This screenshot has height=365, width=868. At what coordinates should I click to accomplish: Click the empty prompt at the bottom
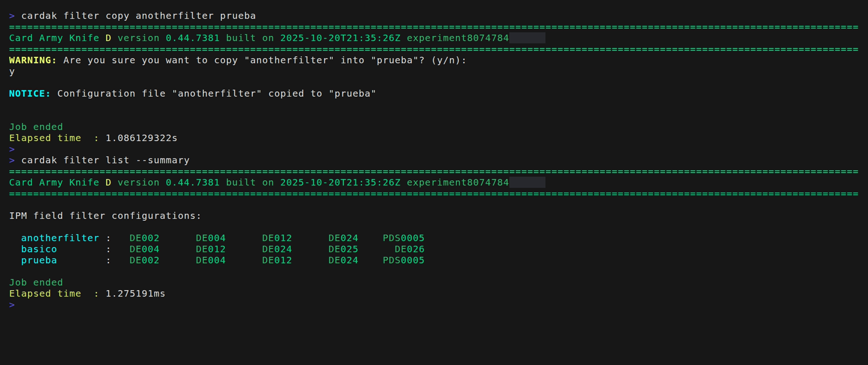pyautogui.click(x=12, y=305)
